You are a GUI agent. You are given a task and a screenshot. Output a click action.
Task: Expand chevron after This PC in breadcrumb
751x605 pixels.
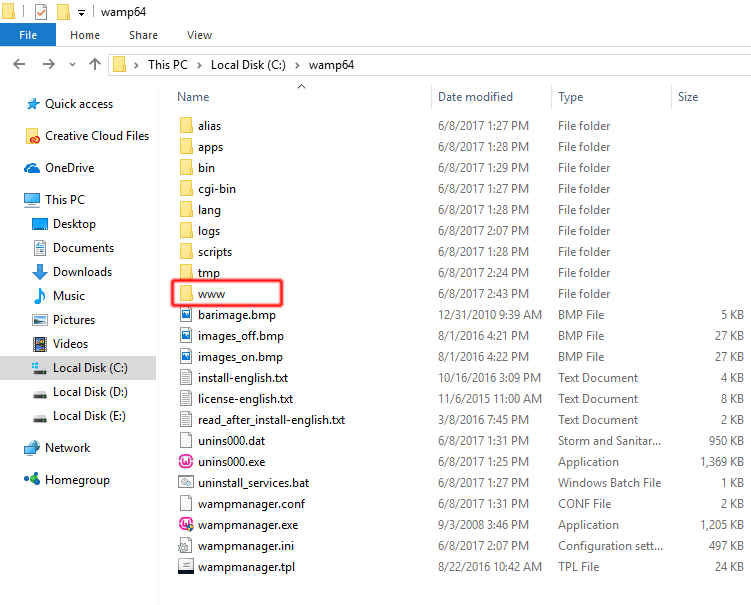click(x=199, y=65)
